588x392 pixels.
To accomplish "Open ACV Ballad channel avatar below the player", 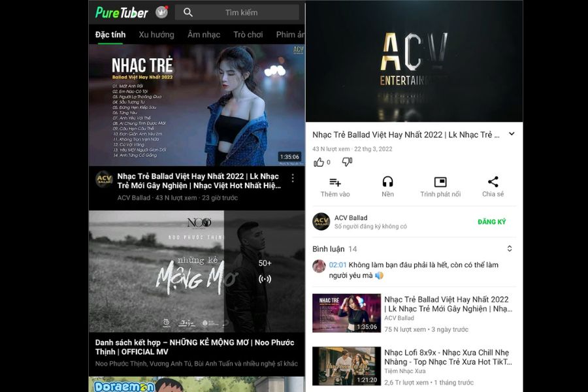I will point(321,221).
